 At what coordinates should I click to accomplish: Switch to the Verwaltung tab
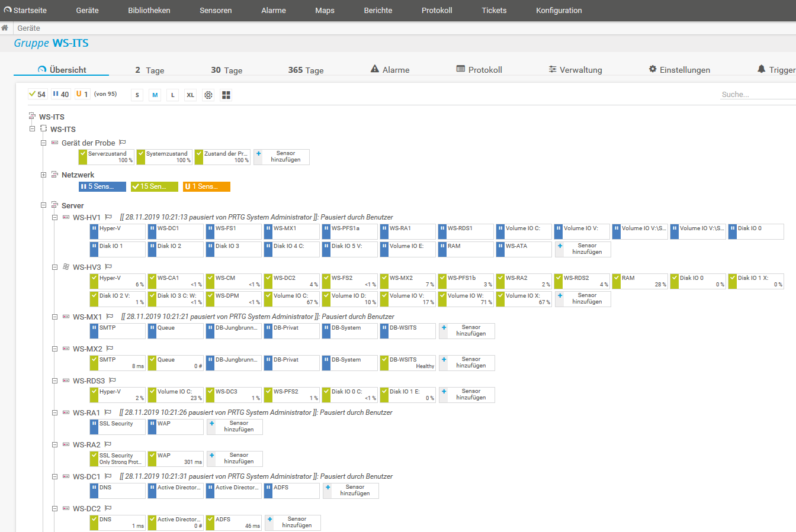click(x=575, y=70)
